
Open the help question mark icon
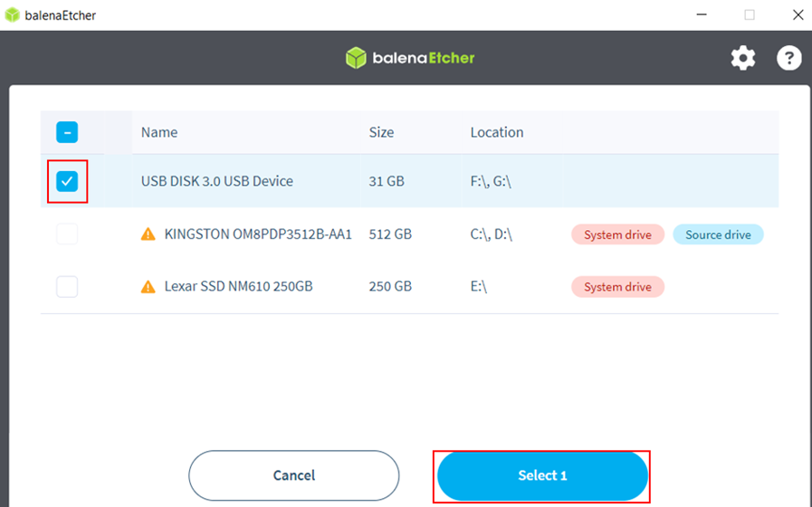[x=789, y=59]
